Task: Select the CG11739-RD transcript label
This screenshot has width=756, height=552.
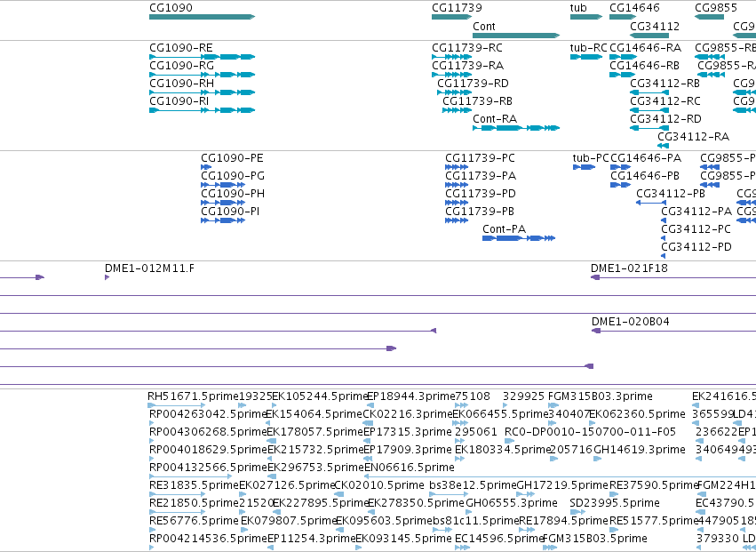Action: pyautogui.click(x=473, y=84)
